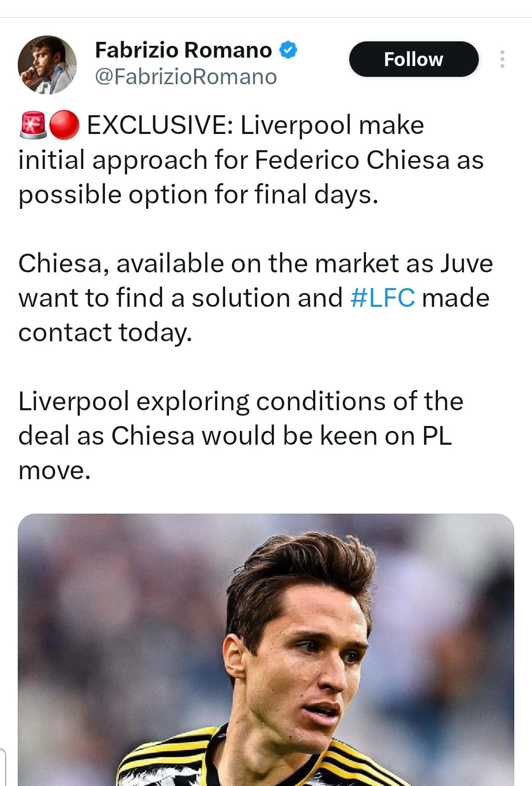Screen dimensions: 532x786
Task: Click the paragraph starting 'Liverpool exploring conditions'
Action: (241, 436)
